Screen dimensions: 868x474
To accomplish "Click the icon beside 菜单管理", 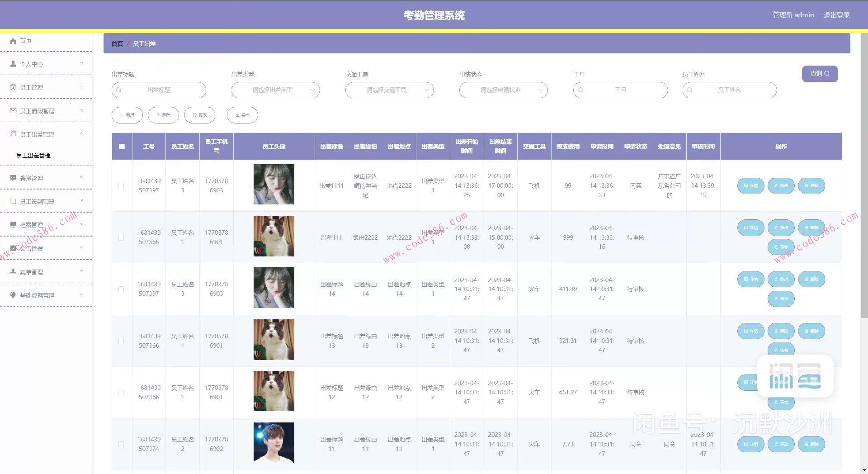I will [13, 271].
